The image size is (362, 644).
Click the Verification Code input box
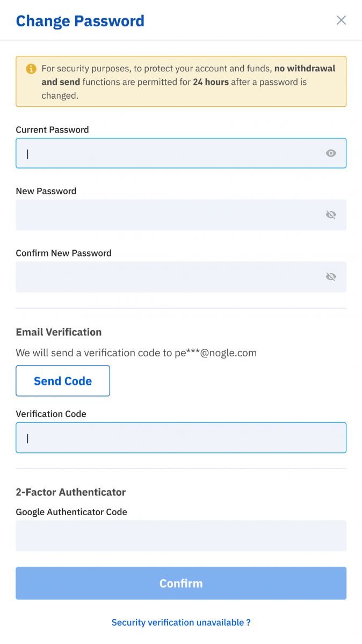pyautogui.click(x=181, y=437)
